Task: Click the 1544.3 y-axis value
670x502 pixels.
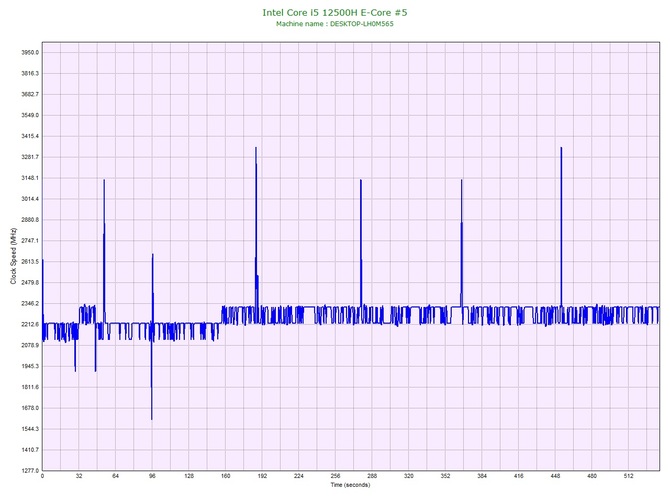Action: point(30,429)
